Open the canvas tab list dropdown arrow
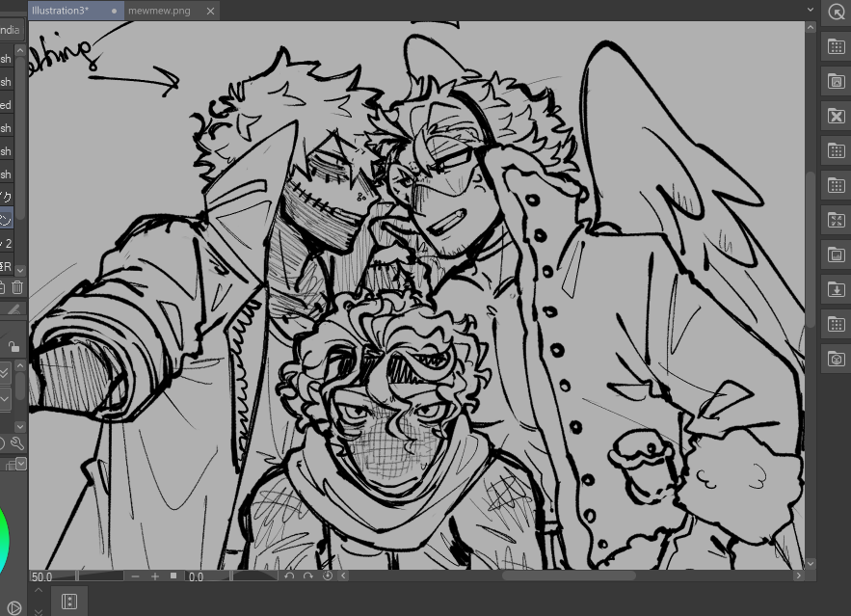 [x=811, y=10]
